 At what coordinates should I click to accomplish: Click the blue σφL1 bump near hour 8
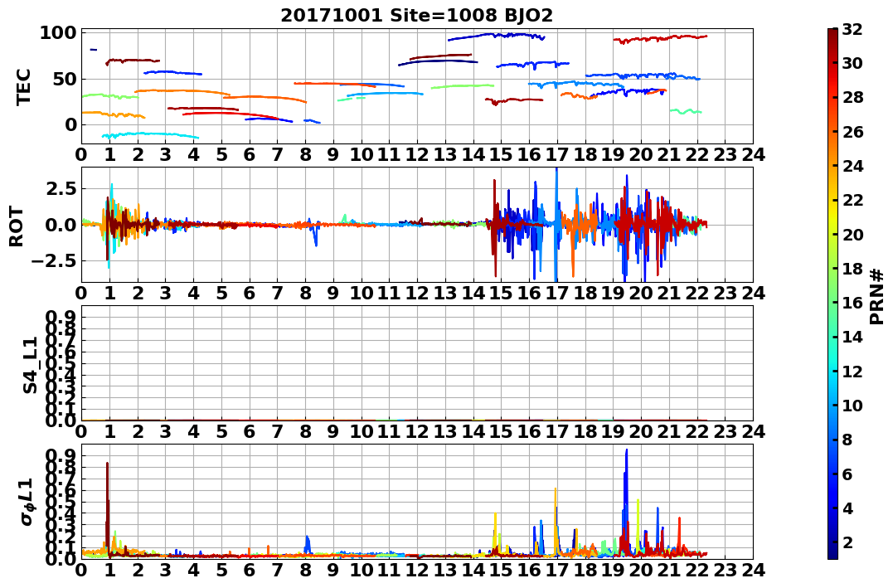(308, 544)
